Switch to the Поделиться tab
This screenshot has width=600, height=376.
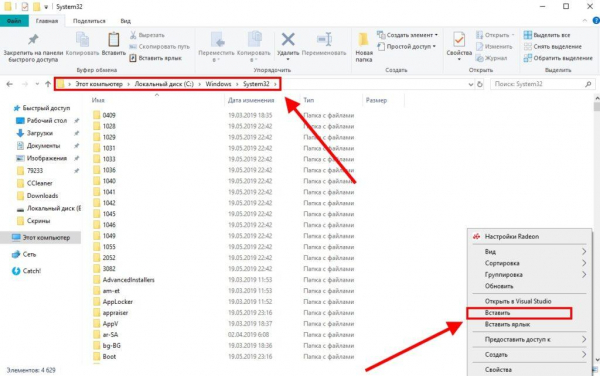point(89,21)
